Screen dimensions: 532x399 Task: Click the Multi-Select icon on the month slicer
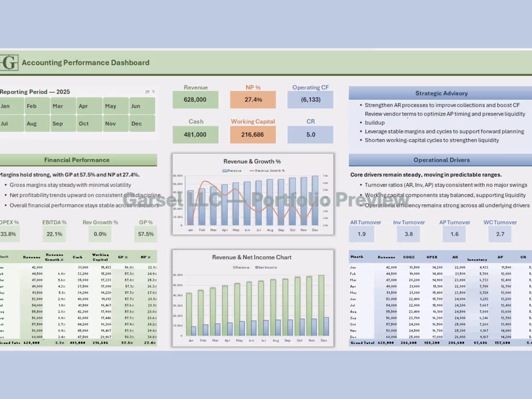[147, 91]
